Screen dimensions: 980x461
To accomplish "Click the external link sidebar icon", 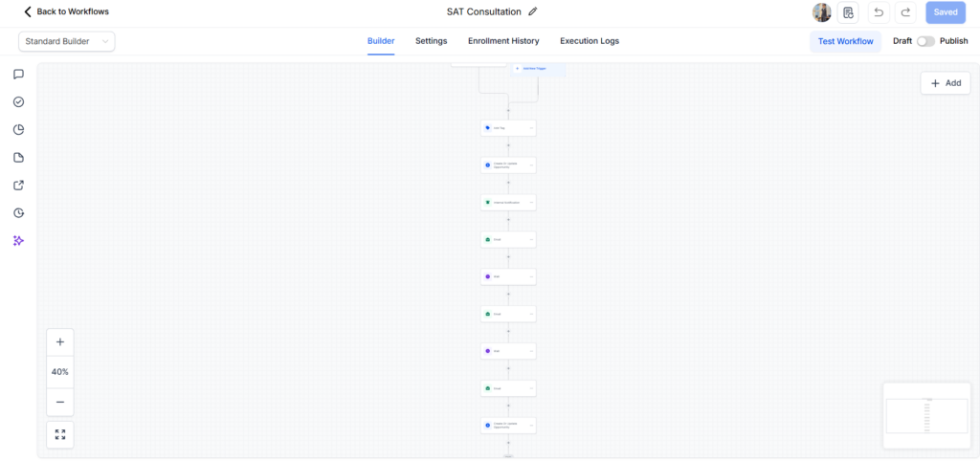I will pos(19,185).
